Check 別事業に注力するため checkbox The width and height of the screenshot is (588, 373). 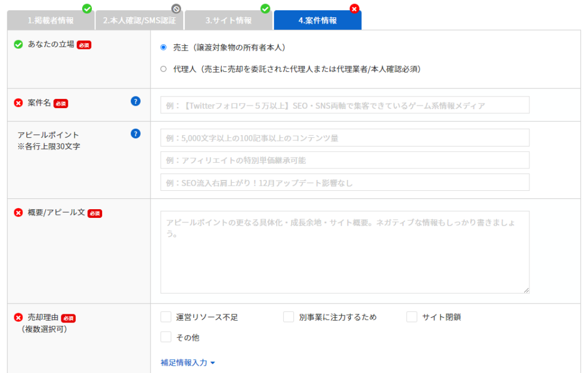pos(288,317)
